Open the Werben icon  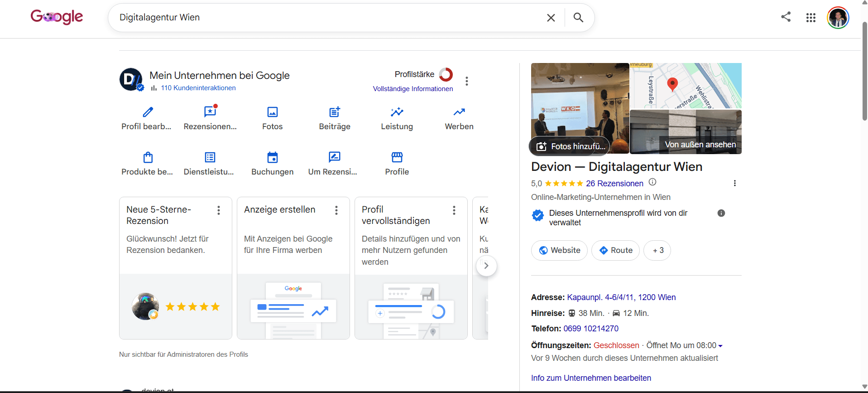pyautogui.click(x=459, y=112)
